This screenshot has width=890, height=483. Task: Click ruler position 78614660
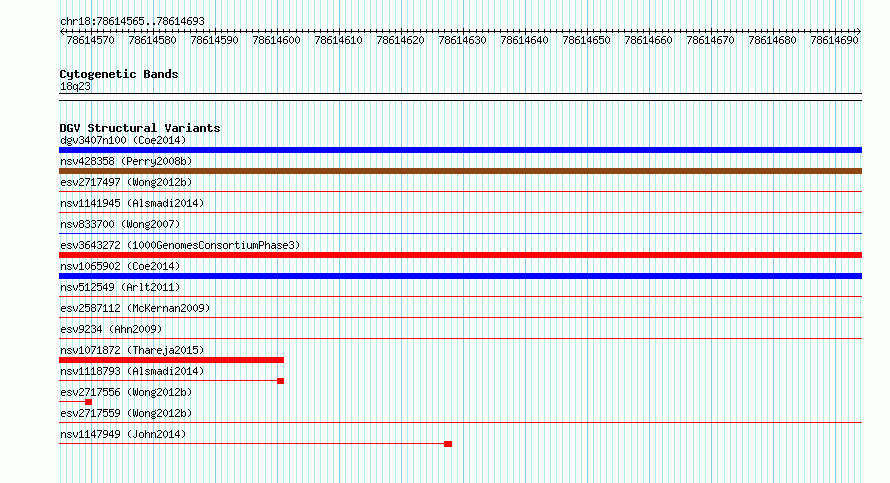[648, 40]
